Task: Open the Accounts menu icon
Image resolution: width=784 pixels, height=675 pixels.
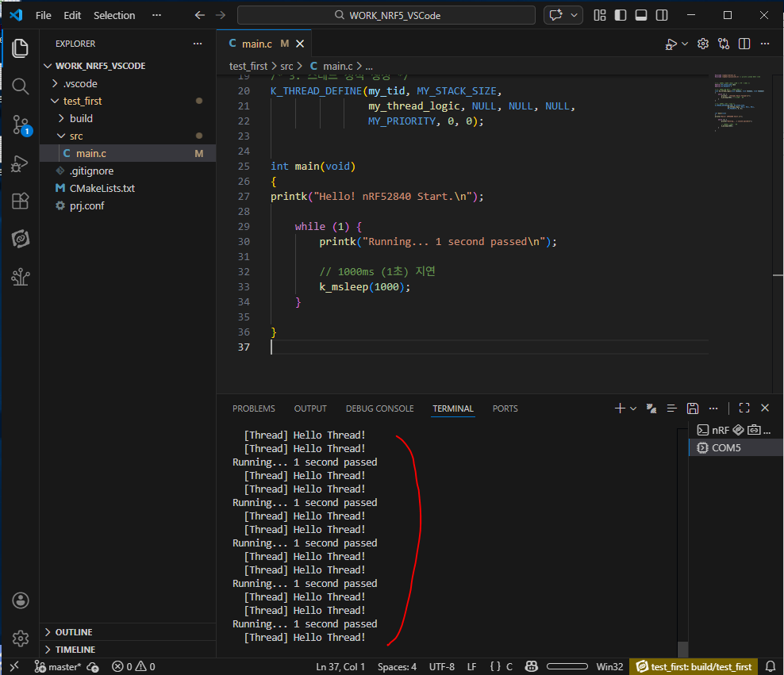Action: pyautogui.click(x=20, y=600)
